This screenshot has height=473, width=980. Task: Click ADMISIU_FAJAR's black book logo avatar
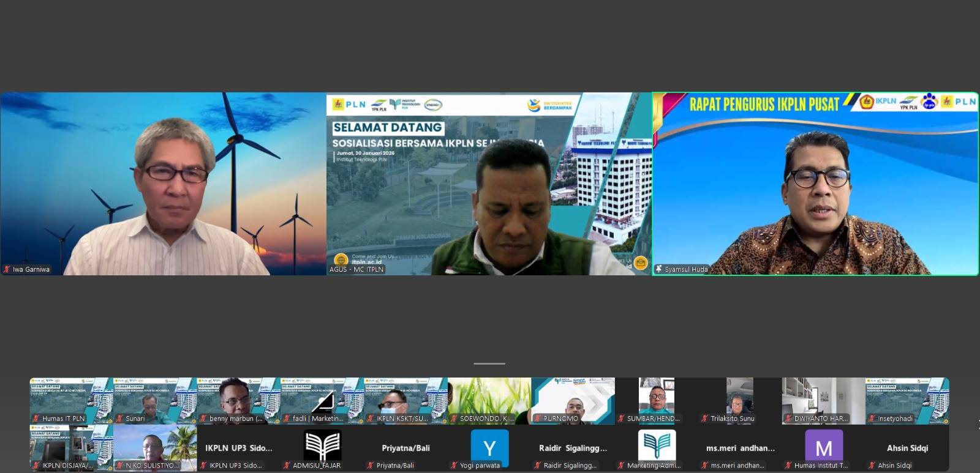[x=322, y=445]
